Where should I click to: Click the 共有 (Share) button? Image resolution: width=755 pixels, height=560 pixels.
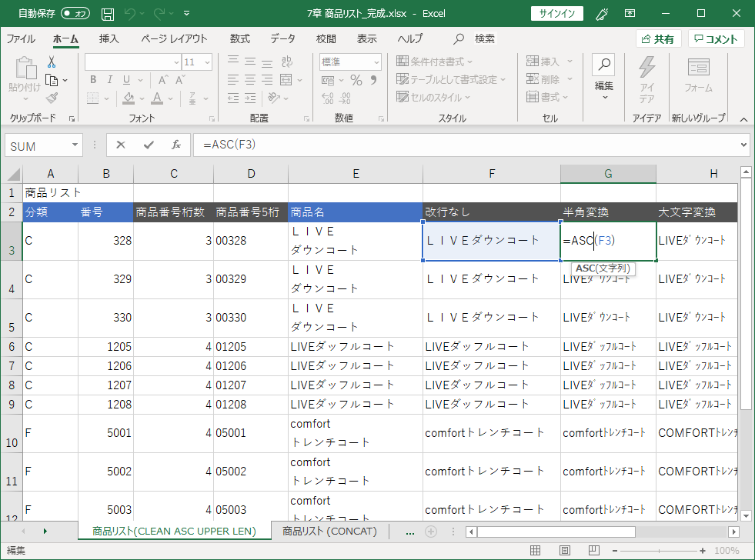[x=658, y=38]
